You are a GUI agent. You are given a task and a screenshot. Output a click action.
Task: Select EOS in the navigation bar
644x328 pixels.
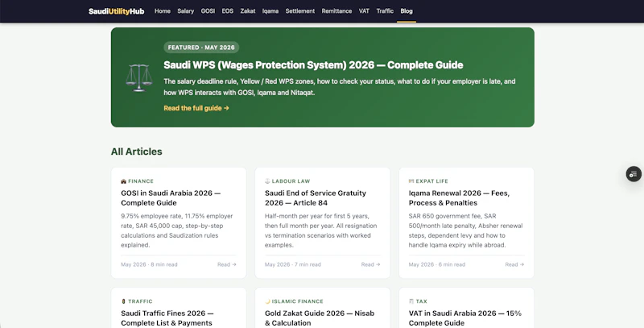228,11
